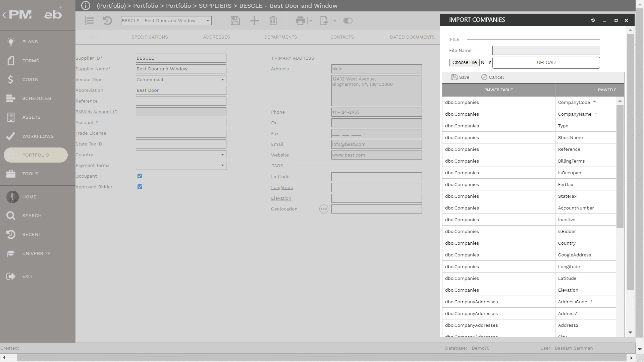Disable the Approved Bidder checkbox

point(140,187)
